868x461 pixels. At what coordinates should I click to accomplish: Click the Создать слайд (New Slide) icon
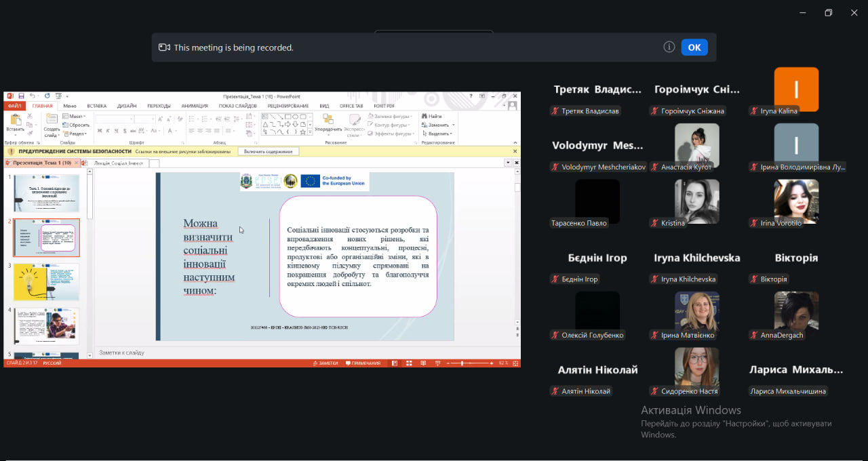[52, 121]
